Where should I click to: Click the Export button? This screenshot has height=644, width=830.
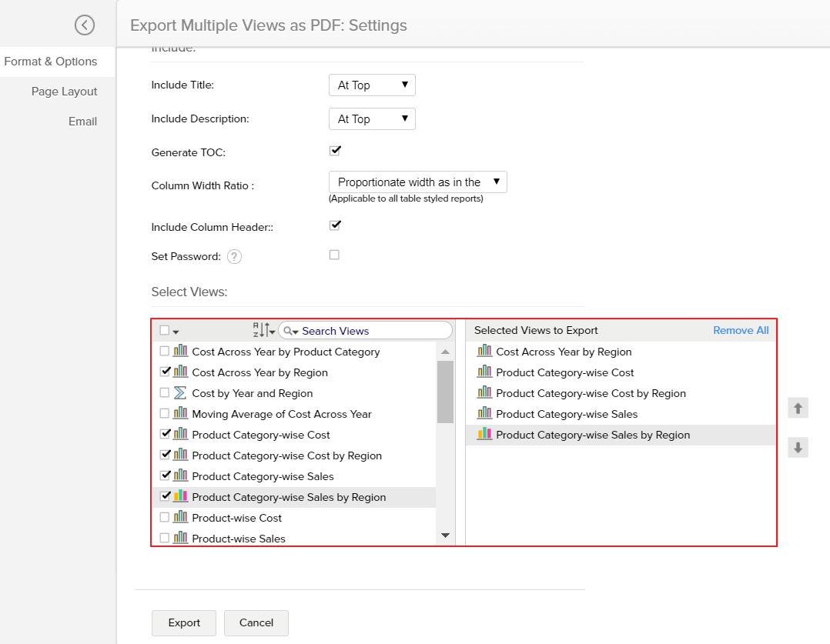pyautogui.click(x=183, y=622)
